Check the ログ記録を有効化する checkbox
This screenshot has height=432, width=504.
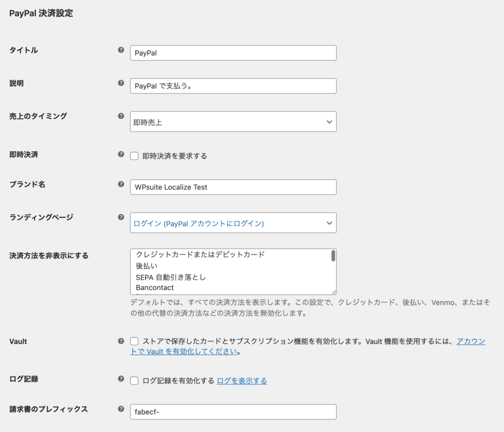click(x=134, y=380)
